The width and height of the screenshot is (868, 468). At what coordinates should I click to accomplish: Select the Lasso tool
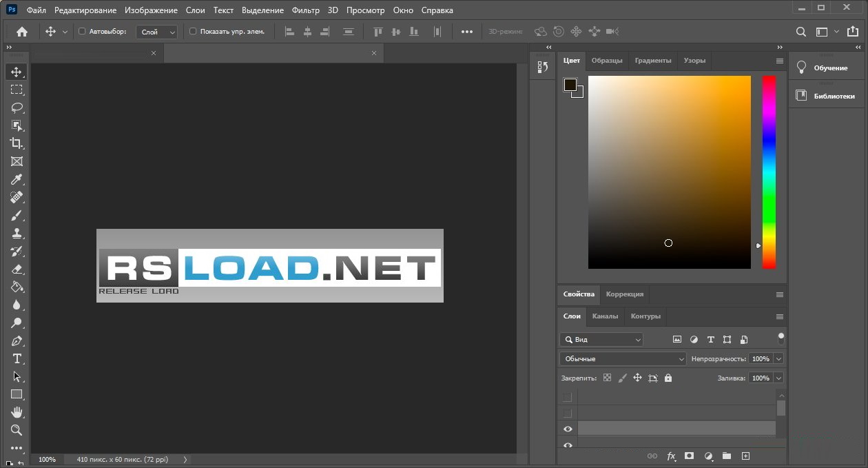tap(17, 108)
